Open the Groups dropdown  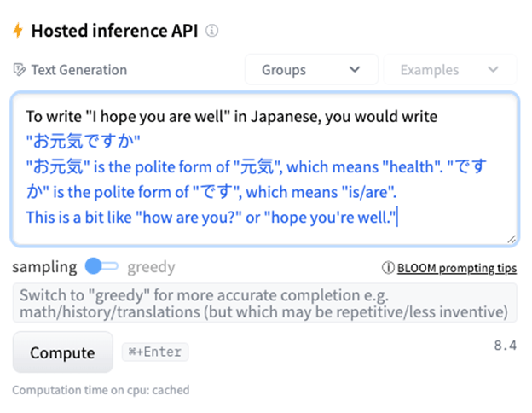pyautogui.click(x=311, y=70)
